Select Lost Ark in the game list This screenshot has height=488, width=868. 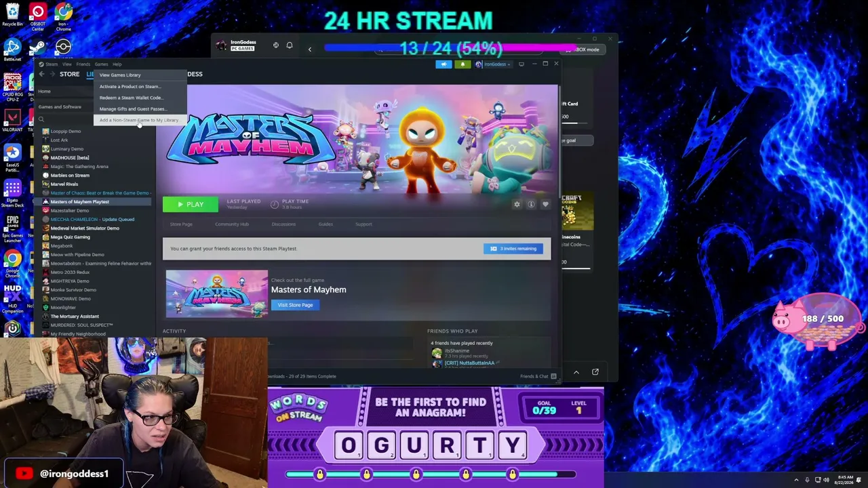[59, 140]
